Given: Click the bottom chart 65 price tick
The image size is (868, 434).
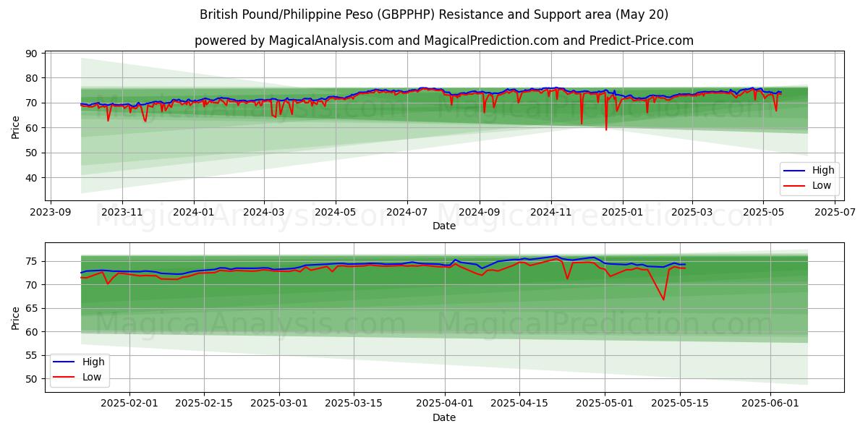Looking at the screenshot, I should click(33, 309).
